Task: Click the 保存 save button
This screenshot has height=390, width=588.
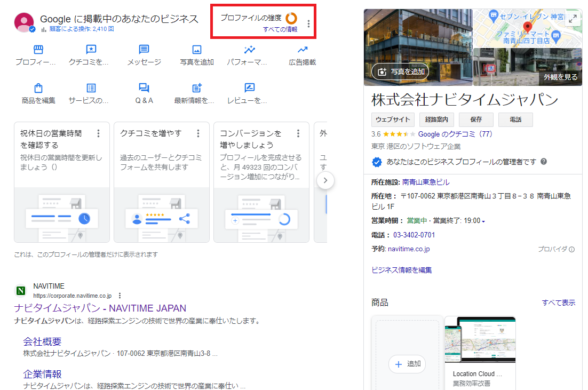Action: click(x=476, y=120)
